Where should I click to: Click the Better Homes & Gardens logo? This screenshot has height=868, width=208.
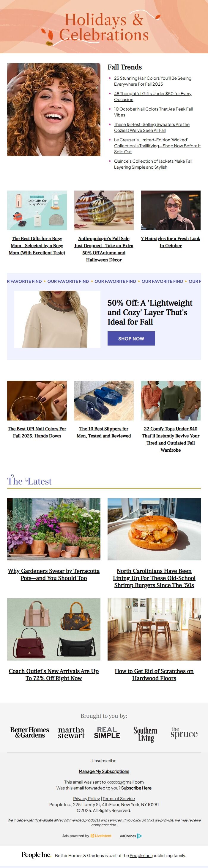(30, 732)
